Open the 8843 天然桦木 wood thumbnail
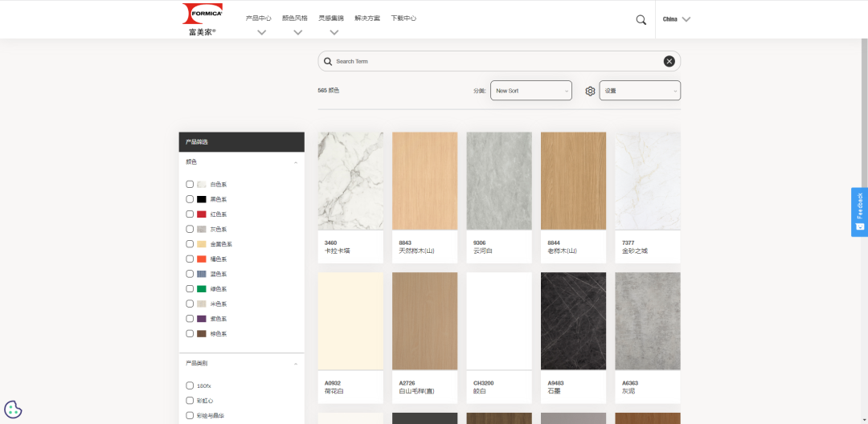 [424, 181]
